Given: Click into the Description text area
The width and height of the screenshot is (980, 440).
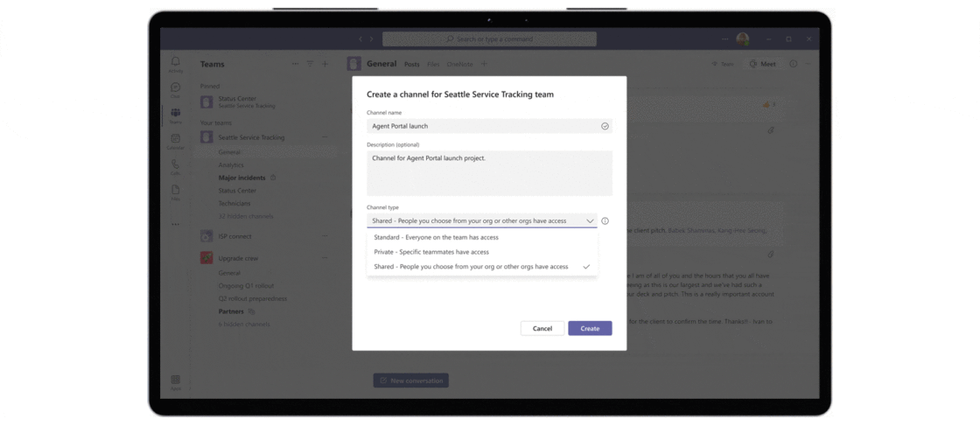Looking at the screenshot, I should tap(489, 172).
